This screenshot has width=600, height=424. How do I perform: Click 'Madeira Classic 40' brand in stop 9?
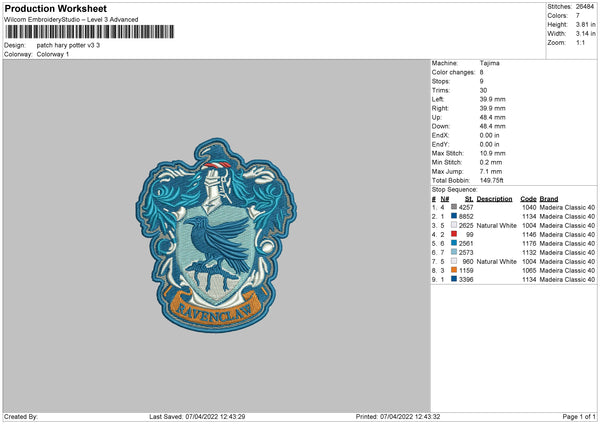point(567,279)
